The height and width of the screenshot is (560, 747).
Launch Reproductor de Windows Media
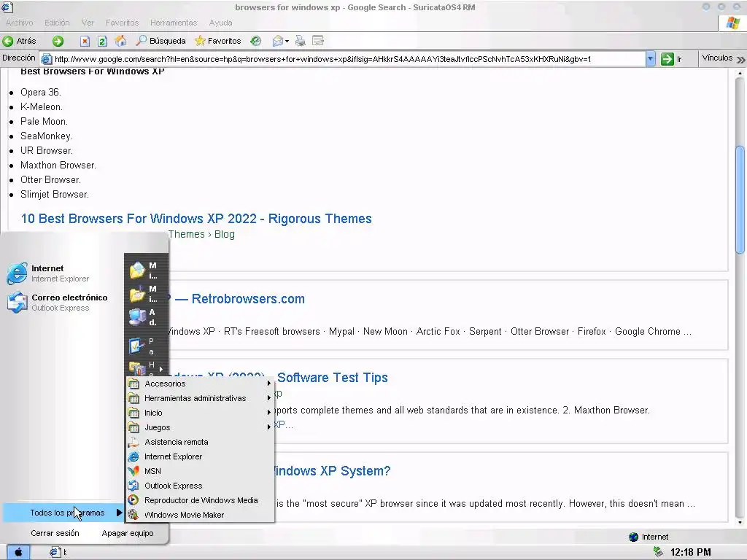200,500
